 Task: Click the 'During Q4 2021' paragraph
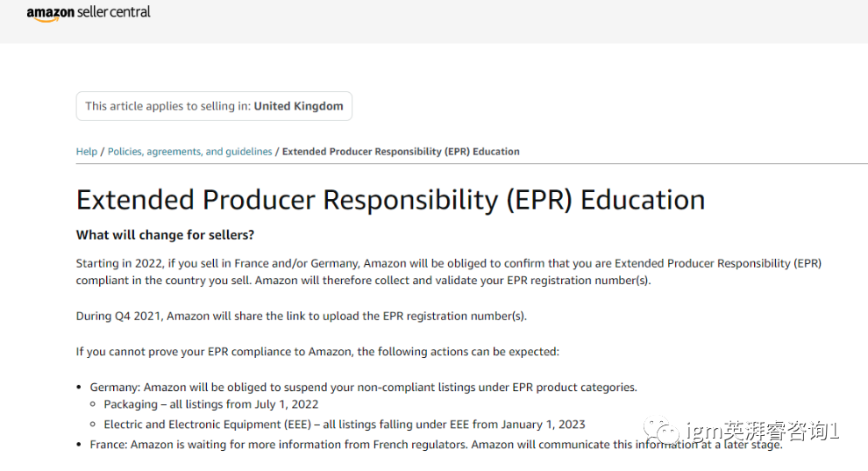pos(301,316)
